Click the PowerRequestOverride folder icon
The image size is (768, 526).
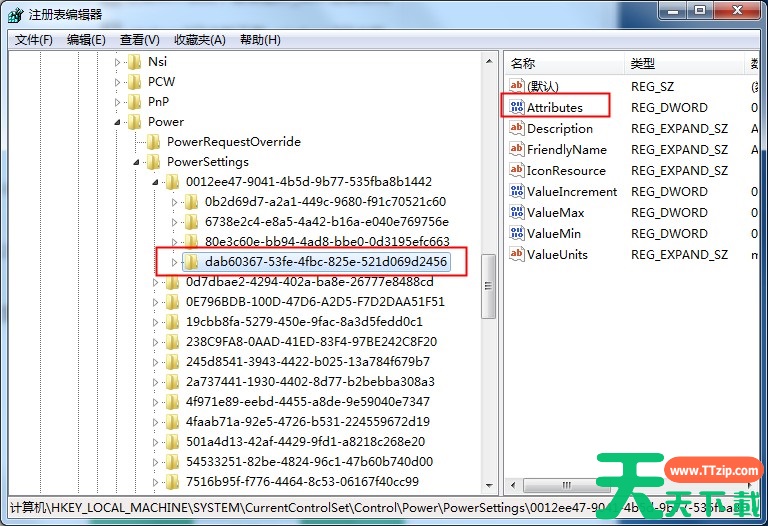tap(153, 142)
